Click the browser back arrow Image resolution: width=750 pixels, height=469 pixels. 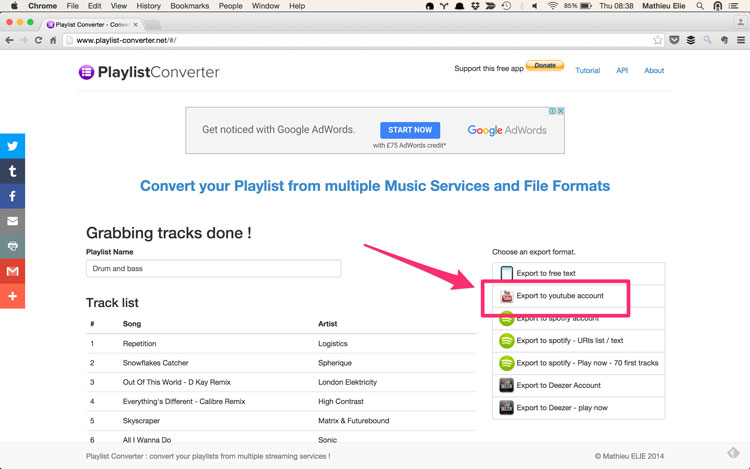point(9,40)
